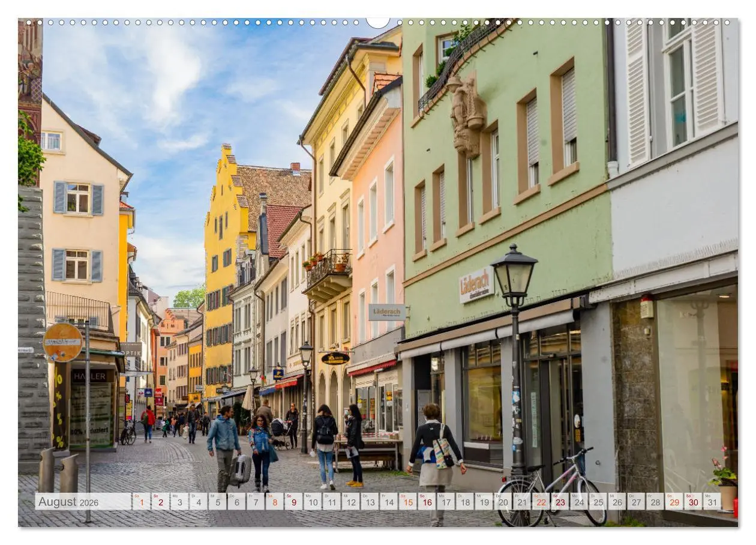Click the green Läderach chocolatier sign
The height and width of the screenshot is (545, 756).
[x=474, y=283]
